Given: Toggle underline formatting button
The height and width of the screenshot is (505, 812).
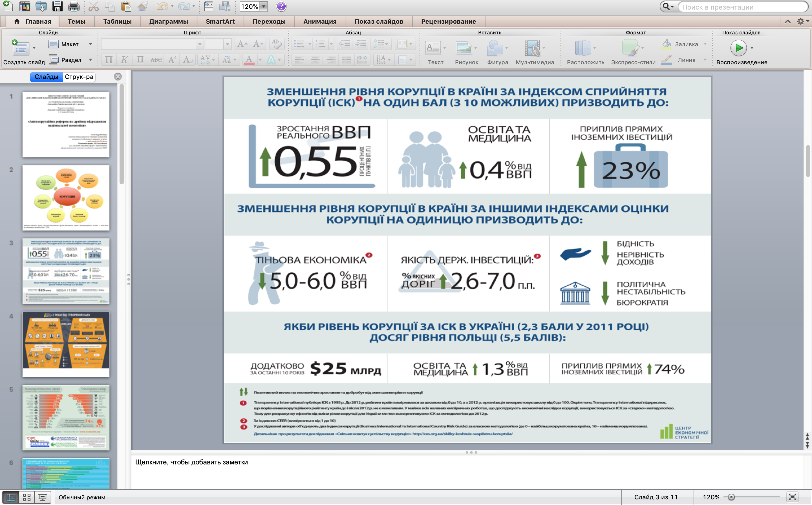Looking at the screenshot, I should point(140,60).
